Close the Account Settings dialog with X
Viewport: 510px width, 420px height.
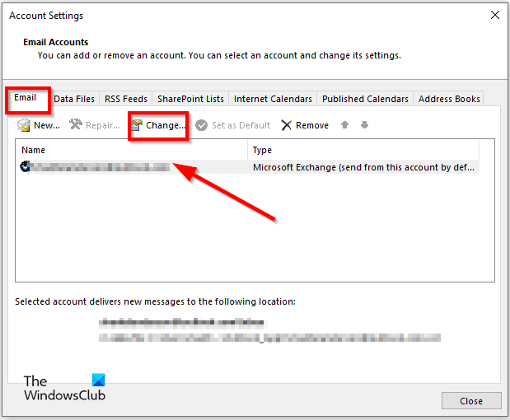[495, 15]
